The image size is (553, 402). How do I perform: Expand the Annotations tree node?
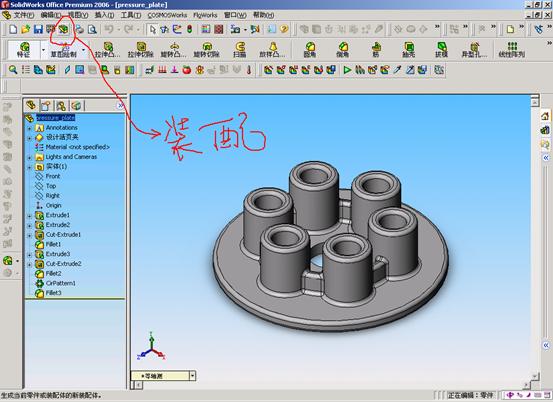pos(30,128)
